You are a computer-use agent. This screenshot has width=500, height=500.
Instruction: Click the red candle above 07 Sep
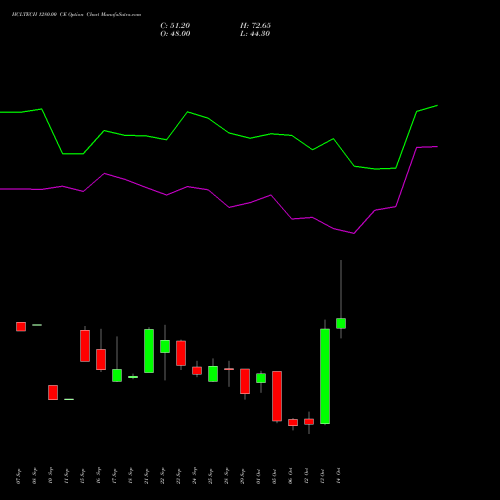21,327
